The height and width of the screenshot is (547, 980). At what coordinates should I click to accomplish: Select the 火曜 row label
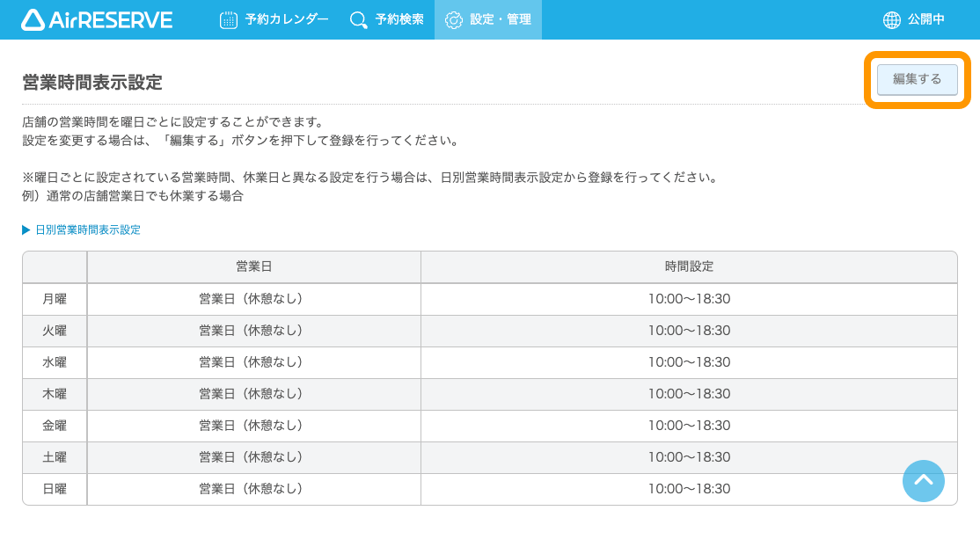pos(55,331)
